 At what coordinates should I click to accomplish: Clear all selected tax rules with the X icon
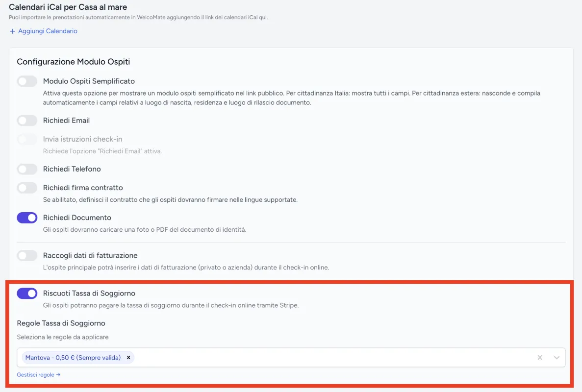[540, 358]
